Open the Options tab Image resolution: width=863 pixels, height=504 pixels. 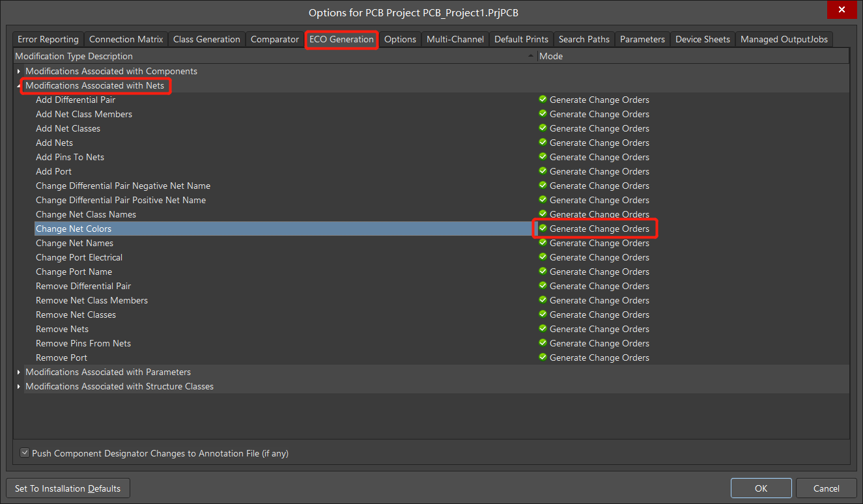(x=400, y=39)
